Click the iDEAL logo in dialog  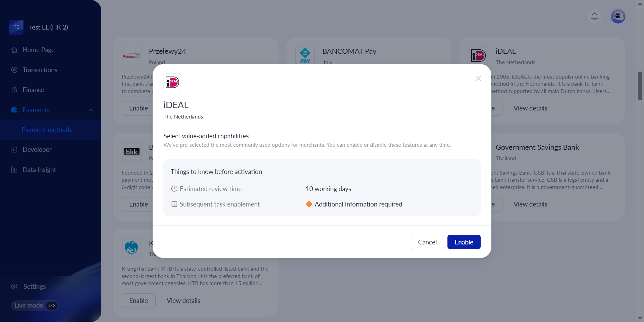click(172, 82)
